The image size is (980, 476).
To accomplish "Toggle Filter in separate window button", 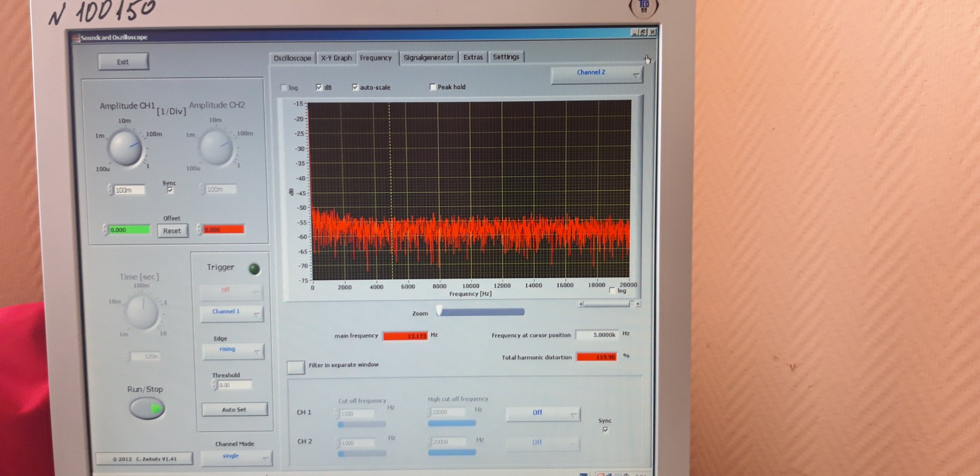I will pyautogui.click(x=296, y=367).
